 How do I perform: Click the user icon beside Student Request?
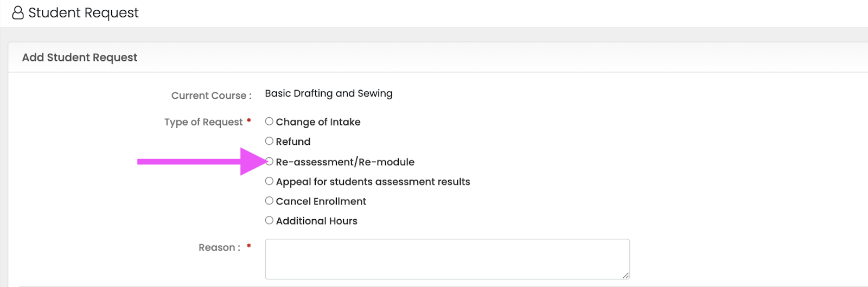coord(18,12)
